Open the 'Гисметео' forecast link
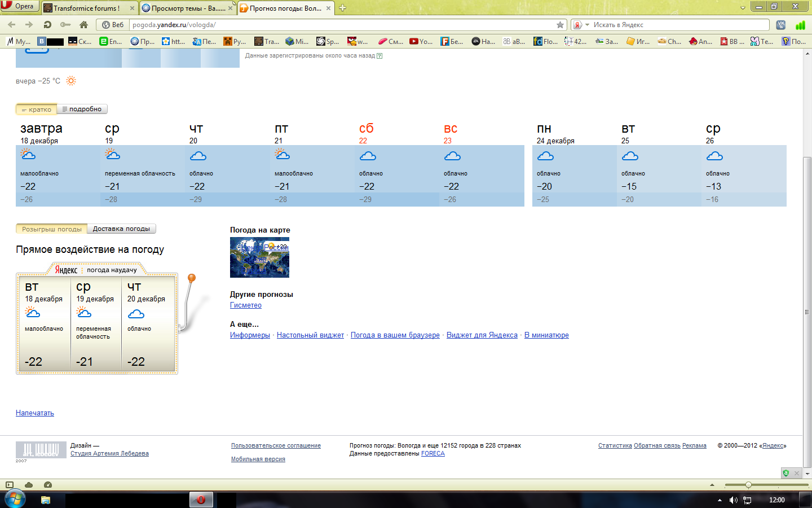 click(246, 305)
